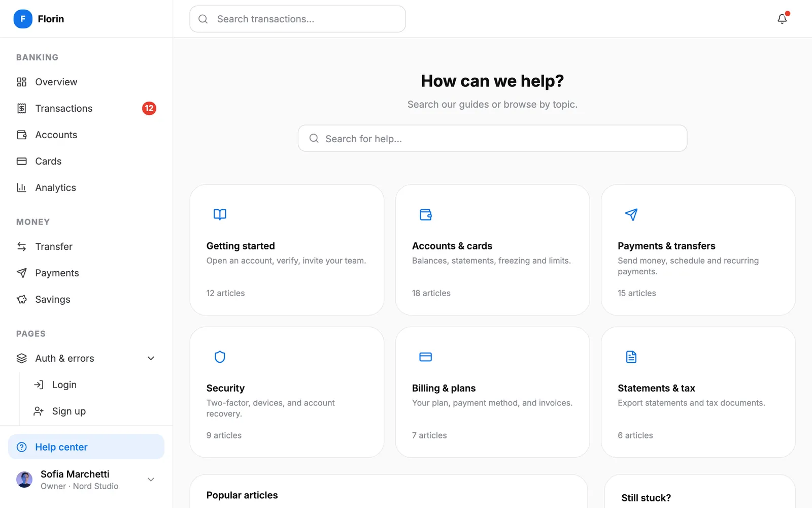
Task: Click the Payments & transfers plane icon
Action: (631, 214)
